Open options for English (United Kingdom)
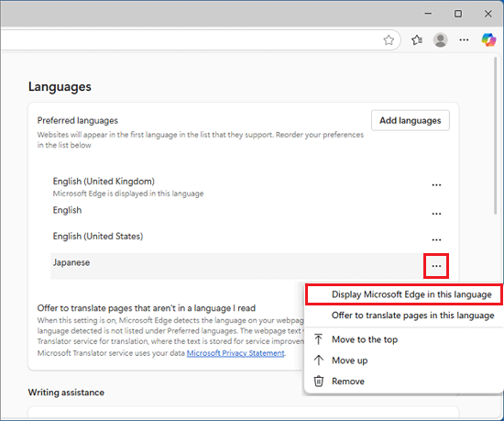Viewport: 504px width, 421px height. [x=436, y=185]
